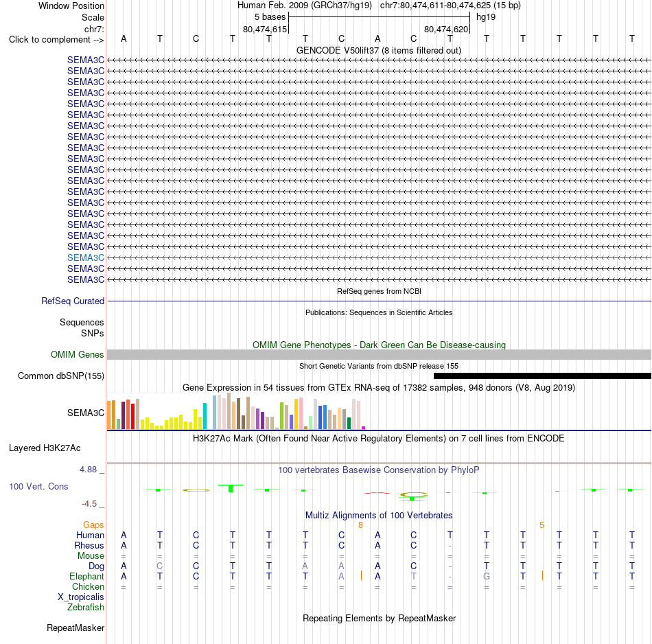Click the G base in the Elephant row
The height and width of the screenshot is (644, 652).
point(487,576)
